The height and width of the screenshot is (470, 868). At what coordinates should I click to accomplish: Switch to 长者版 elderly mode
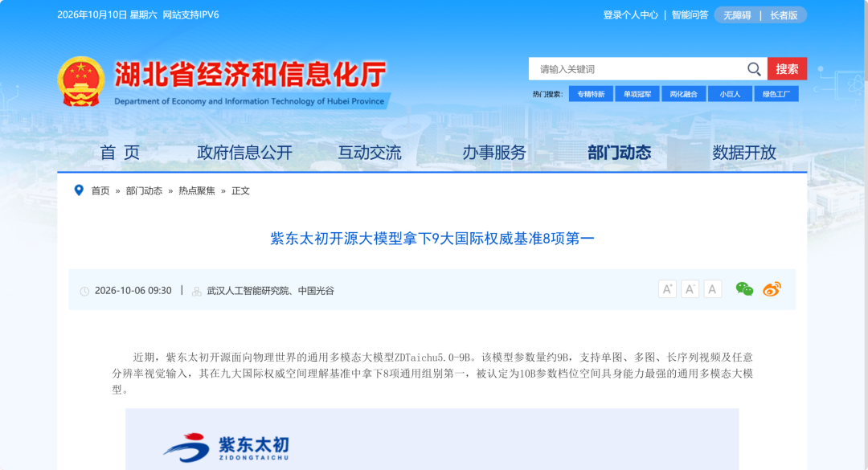(x=784, y=15)
